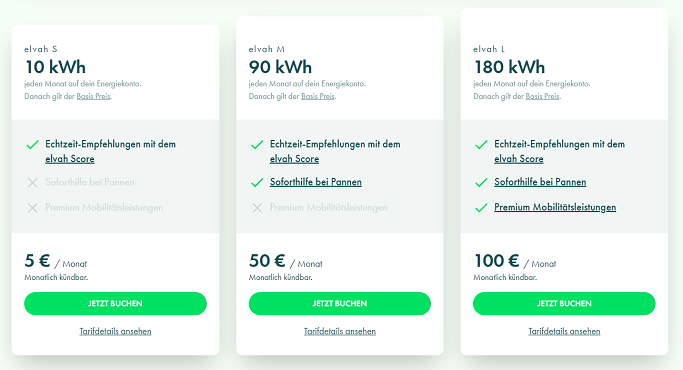Open Soforthilfe bei Pannen link in elvah M
This screenshot has width=683, height=370.
(316, 182)
